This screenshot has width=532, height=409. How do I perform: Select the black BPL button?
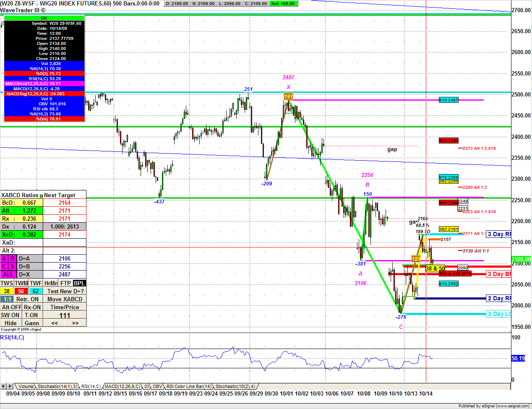click(79, 283)
